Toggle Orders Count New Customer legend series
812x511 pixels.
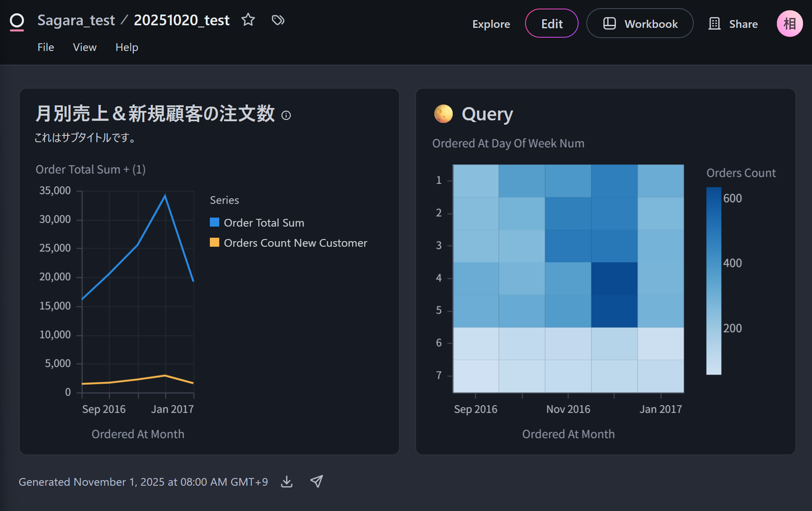tap(295, 243)
